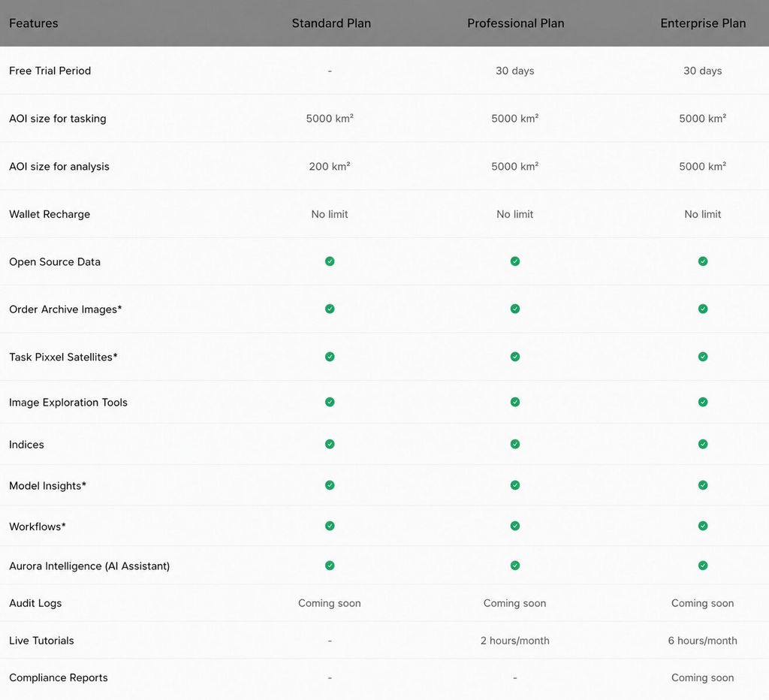This screenshot has width=769, height=700.
Task: Click Model Insights checkmark under Enterprise Plan
Action: click(703, 485)
